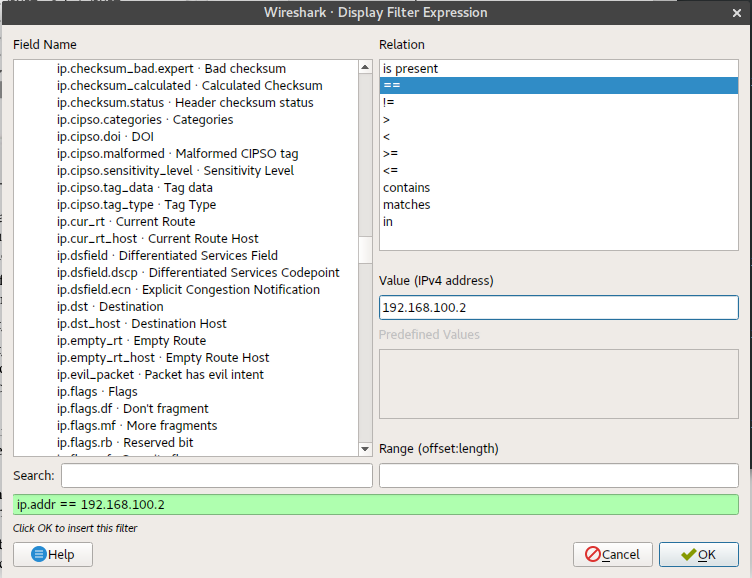Image resolution: width=752 pixels, height=578 pixels.
Task: Select the 'contains' relation
Action: [x=406, y=188]
